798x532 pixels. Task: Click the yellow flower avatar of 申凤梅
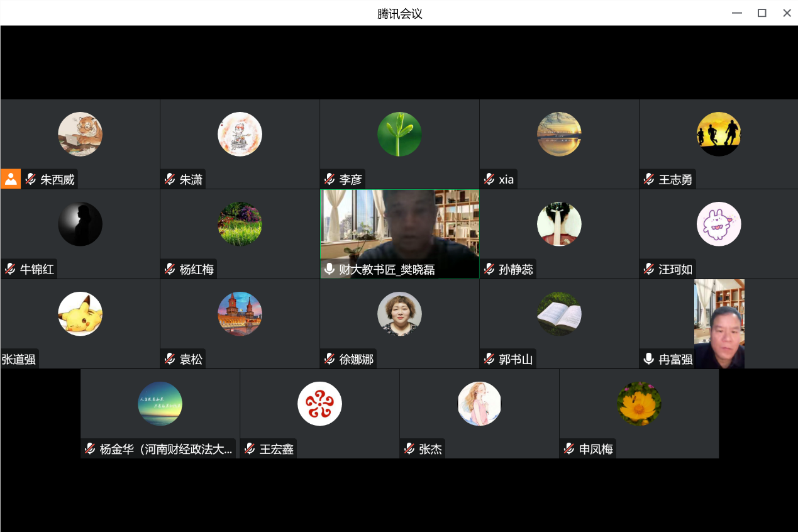click(639, 404)
